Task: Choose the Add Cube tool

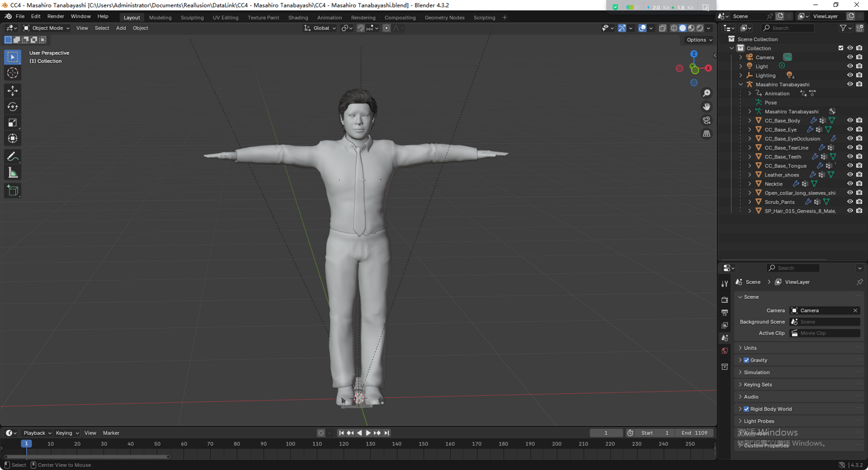Action: point(12,191)
